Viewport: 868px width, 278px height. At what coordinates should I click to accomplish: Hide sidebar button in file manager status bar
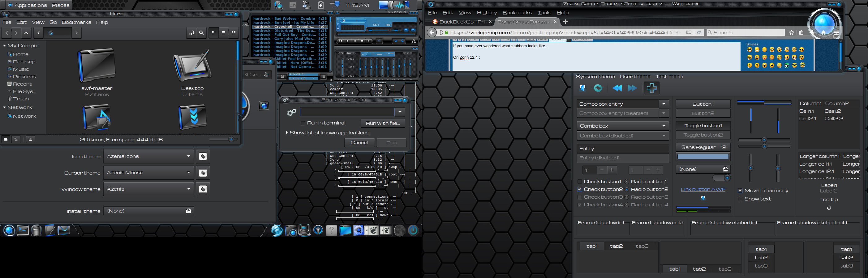click(x=30, y=139)
